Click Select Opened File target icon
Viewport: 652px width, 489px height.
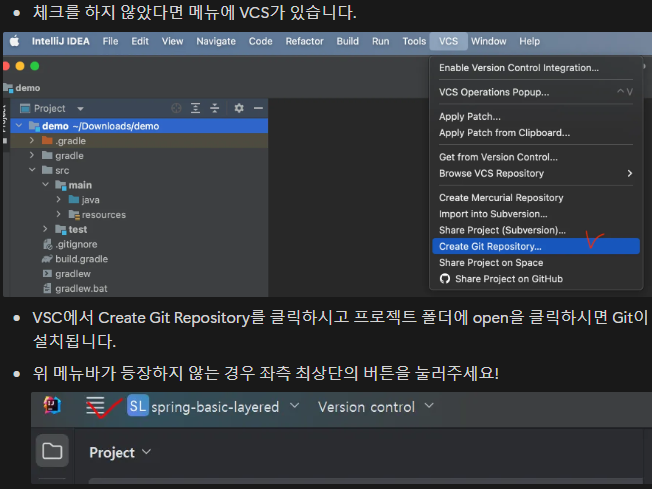click(x=176, y=108)
